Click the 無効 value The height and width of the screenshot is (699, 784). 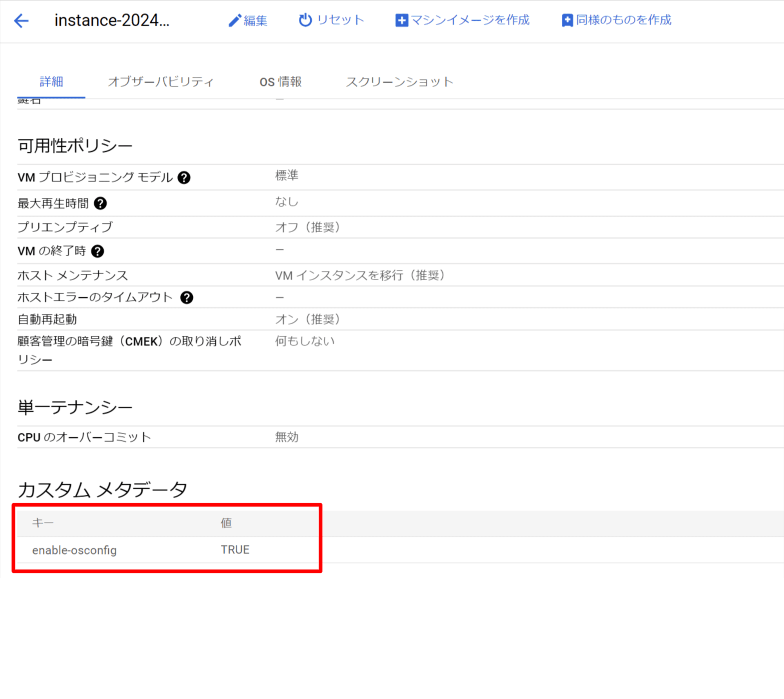(287, 437)
